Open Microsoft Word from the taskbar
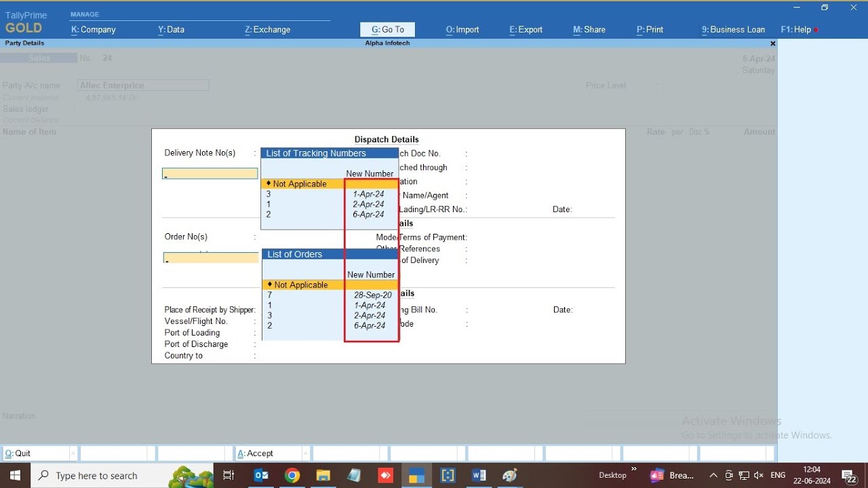The height and width of the screenshot is (488, 868). pos(479,475)
